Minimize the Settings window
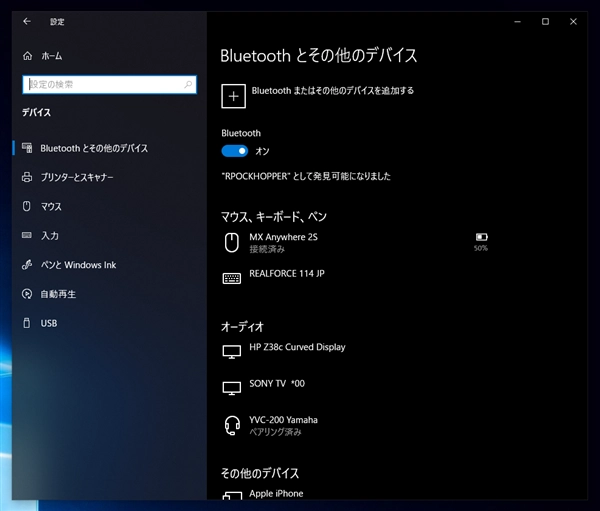The height and width of the screenshot is (511, 600). tap(517, 22)
